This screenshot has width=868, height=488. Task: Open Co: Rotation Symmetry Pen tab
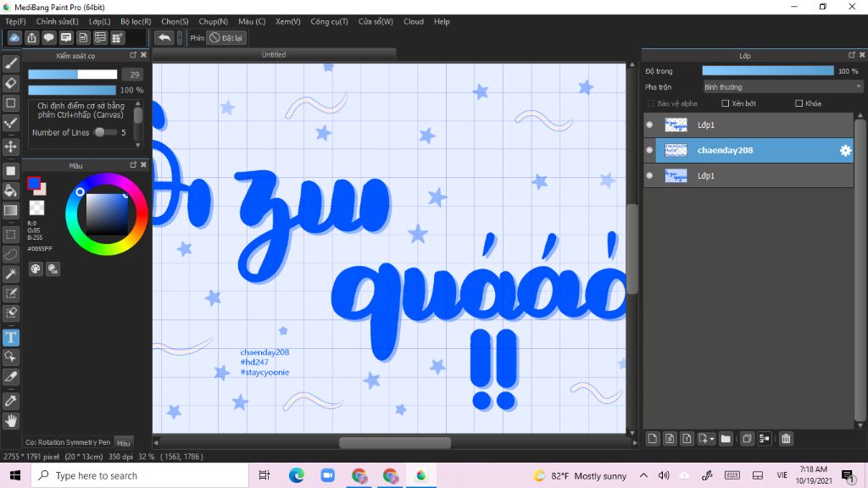68,442
